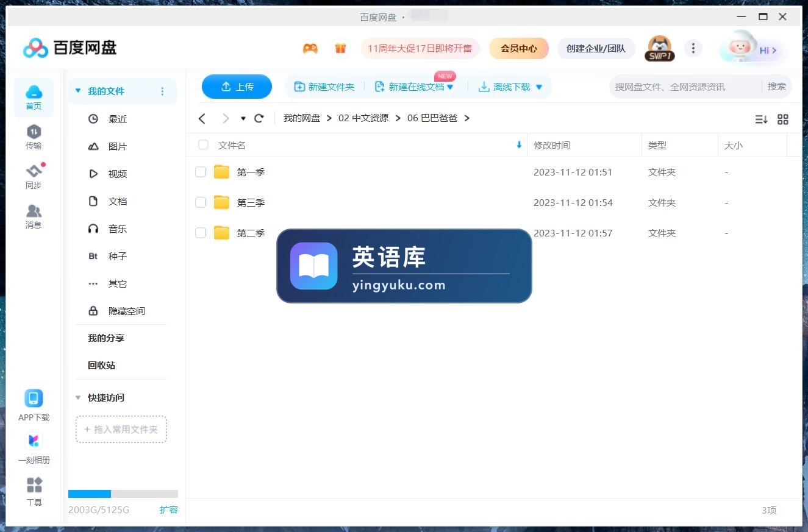Image resolution: width=808 pixels, height=532 pixels.
Task: Check the box for 第三季
Action: [x=201, y=202]
